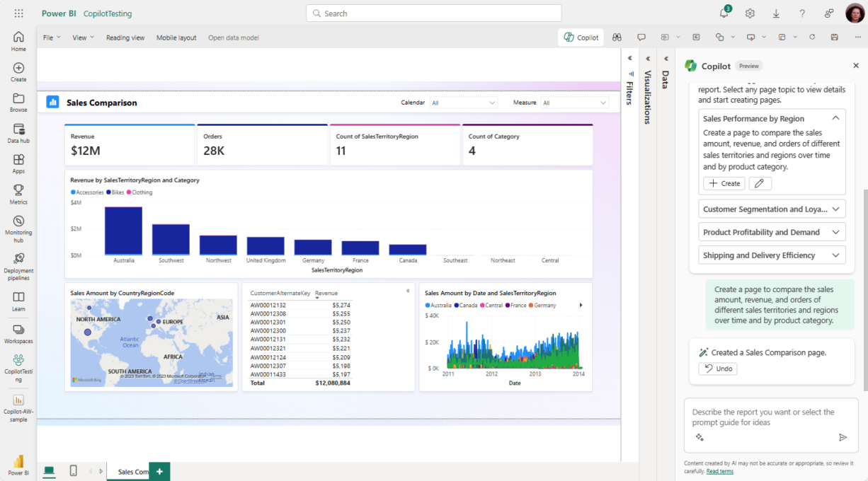The width and height of the screenshot is (868, 481).
Task: Click Create in Copilot suggestion
Action: point(724,183)
